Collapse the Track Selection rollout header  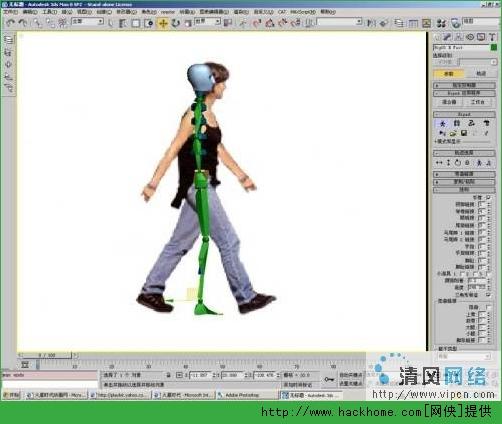(x=464, y=153)
